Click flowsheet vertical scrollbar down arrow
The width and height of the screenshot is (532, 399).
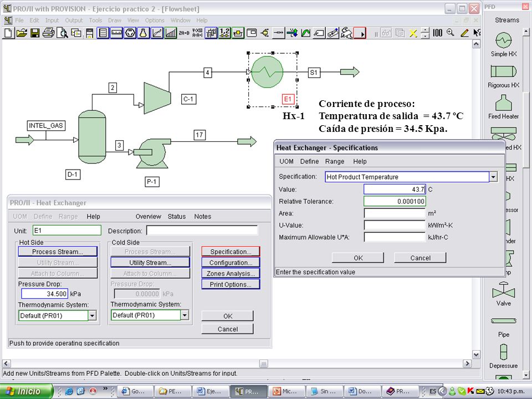click(x=477, y=355)
